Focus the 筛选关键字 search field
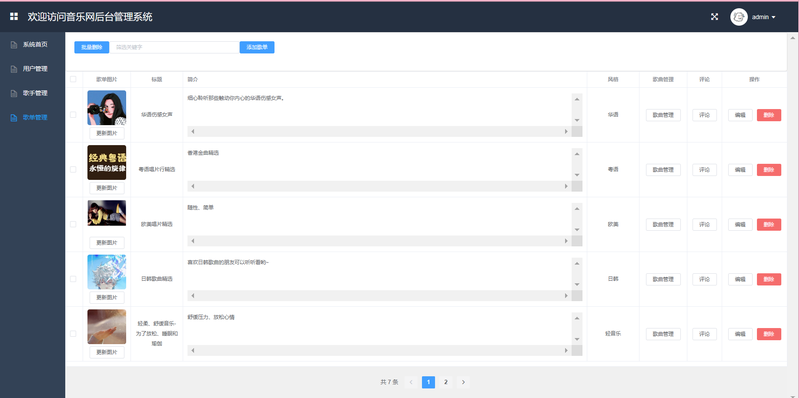The height and width of the screenshot is (398, 800). tap(174, 47)
